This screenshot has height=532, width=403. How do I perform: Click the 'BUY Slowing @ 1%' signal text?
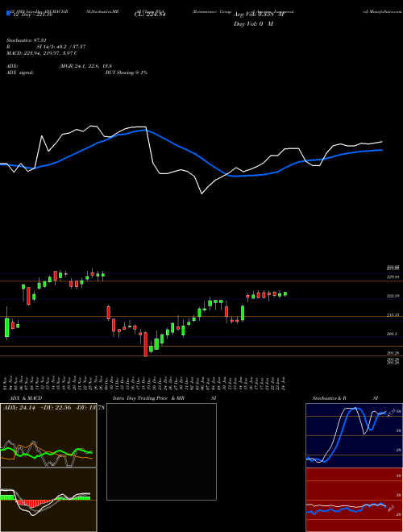click(x=127, y=73)
